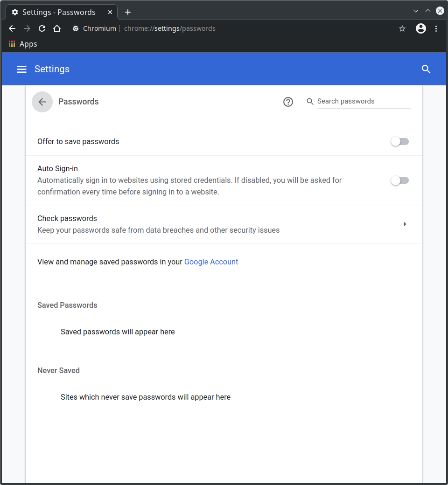Expand the Check passwords arrow
The image size is (448, 485).
pos(405,224)
